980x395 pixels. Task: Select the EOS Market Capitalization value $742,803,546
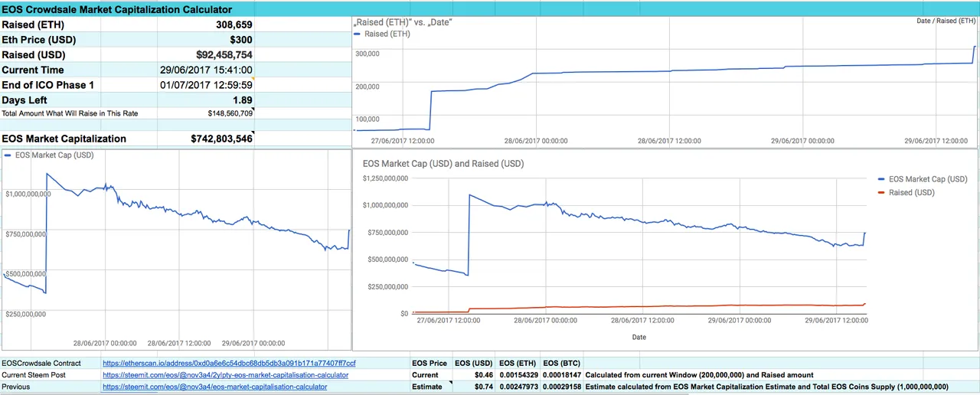(221, 139)
